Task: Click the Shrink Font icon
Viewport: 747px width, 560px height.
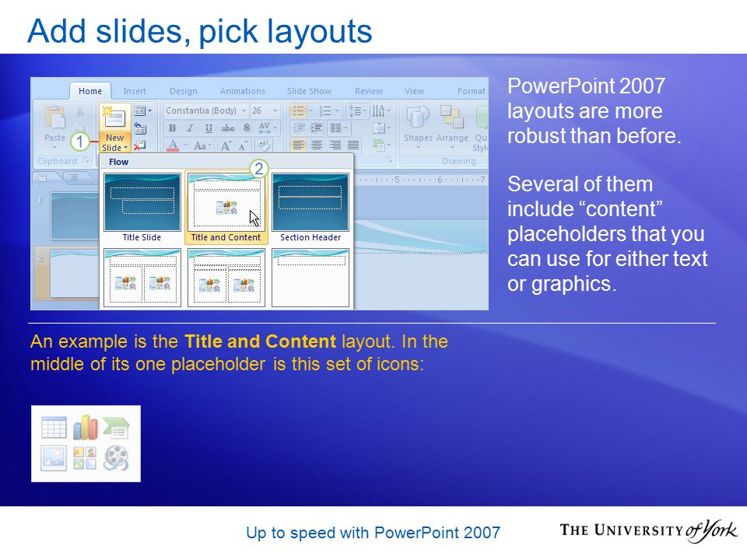Action: [x=243, y=145]
